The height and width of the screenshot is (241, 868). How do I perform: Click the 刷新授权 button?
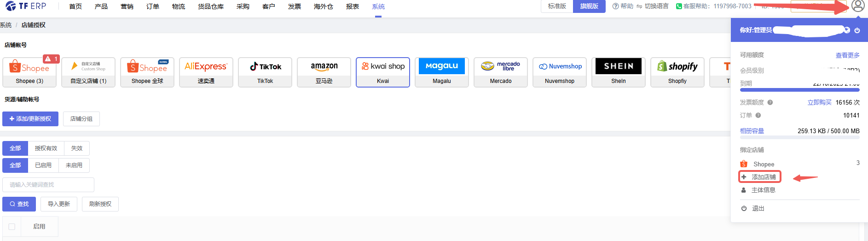pyautogui.click(x=100, y=204)
